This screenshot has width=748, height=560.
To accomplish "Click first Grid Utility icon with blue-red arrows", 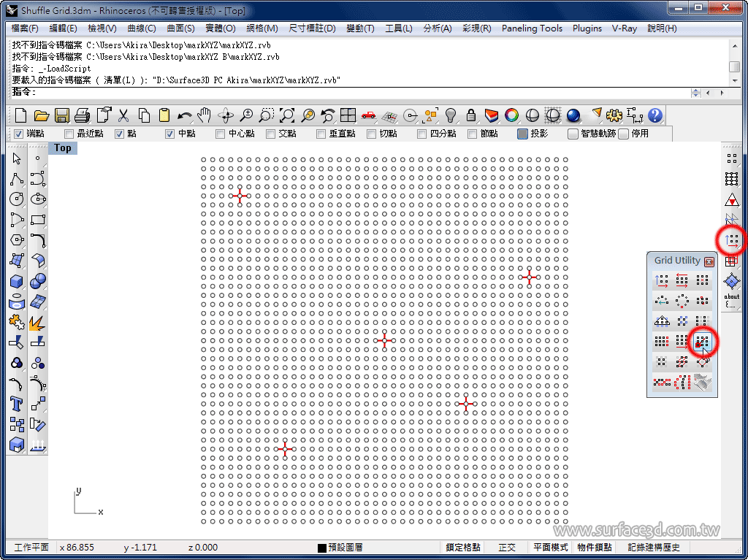I will [x=662, y=280].
